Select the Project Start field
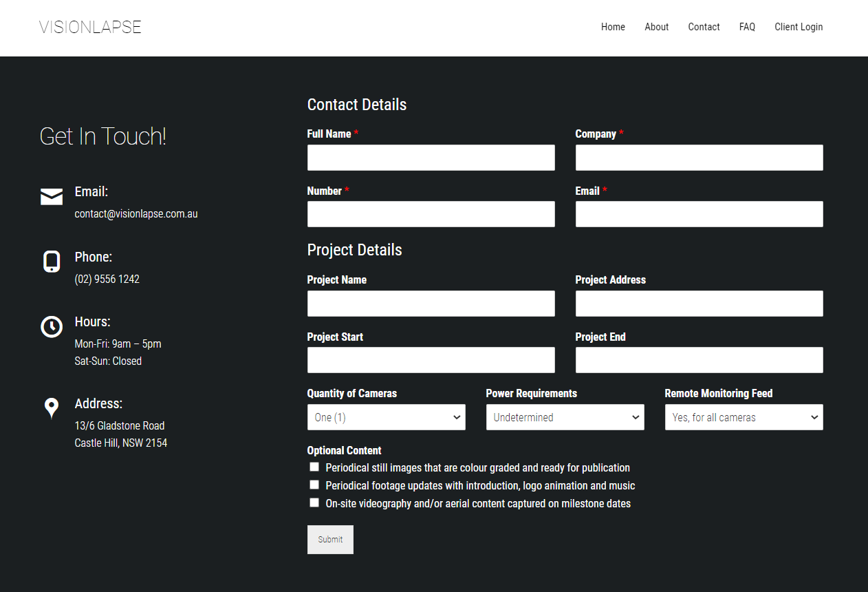This screenshot has height=592, width=868. point(431,360)
